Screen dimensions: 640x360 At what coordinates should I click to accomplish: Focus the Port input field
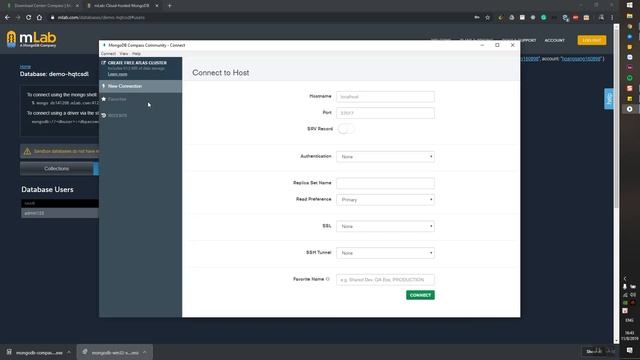click(x=385, y=113)
